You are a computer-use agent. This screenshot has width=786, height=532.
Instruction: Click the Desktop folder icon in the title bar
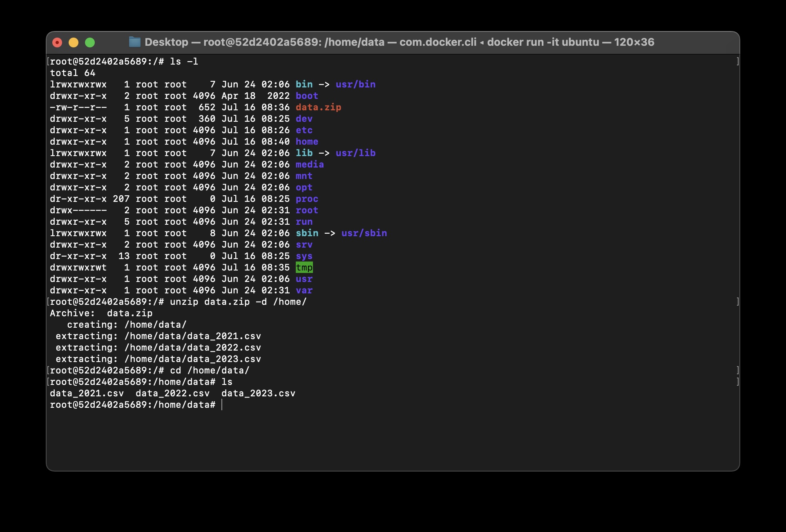point(134,42)
